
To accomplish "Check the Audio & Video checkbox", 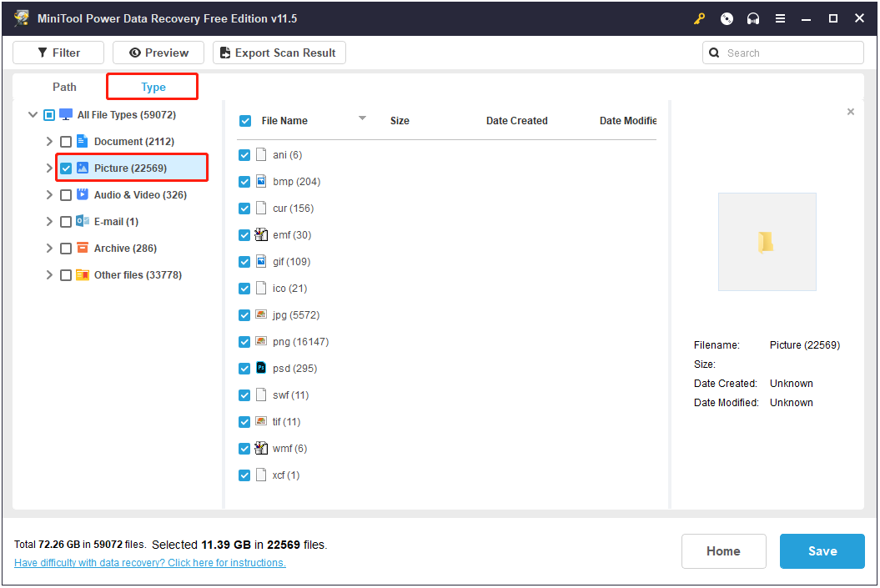I will point(66,194).
